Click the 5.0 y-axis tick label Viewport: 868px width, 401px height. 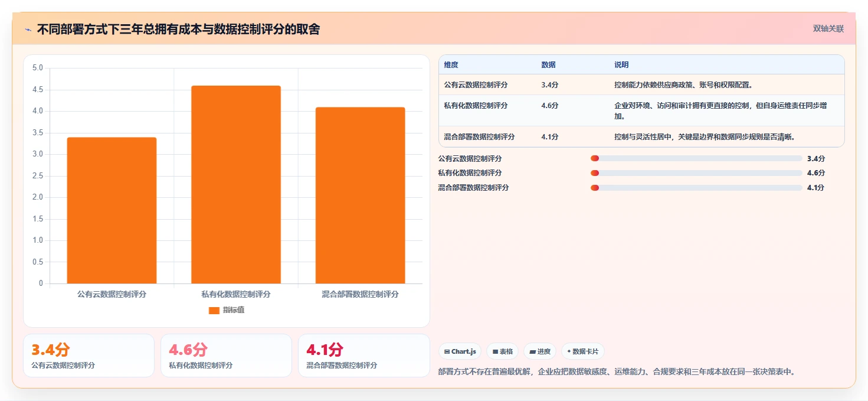(38, 68)
